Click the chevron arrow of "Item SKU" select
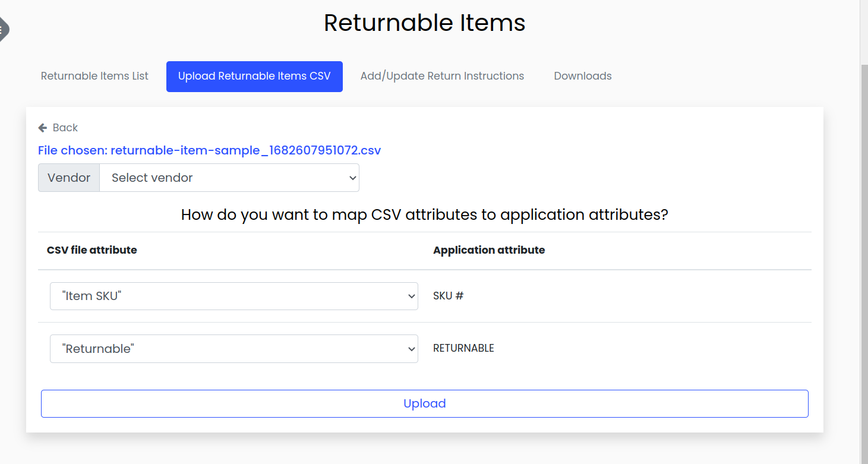The width and height of the screenshot is (868, 464). click(412, 296)
